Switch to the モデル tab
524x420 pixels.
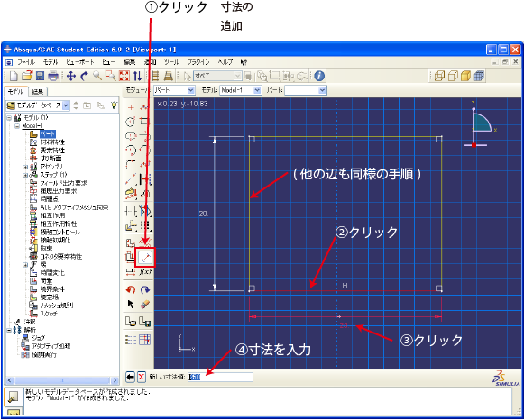click(x=15, y=91)
